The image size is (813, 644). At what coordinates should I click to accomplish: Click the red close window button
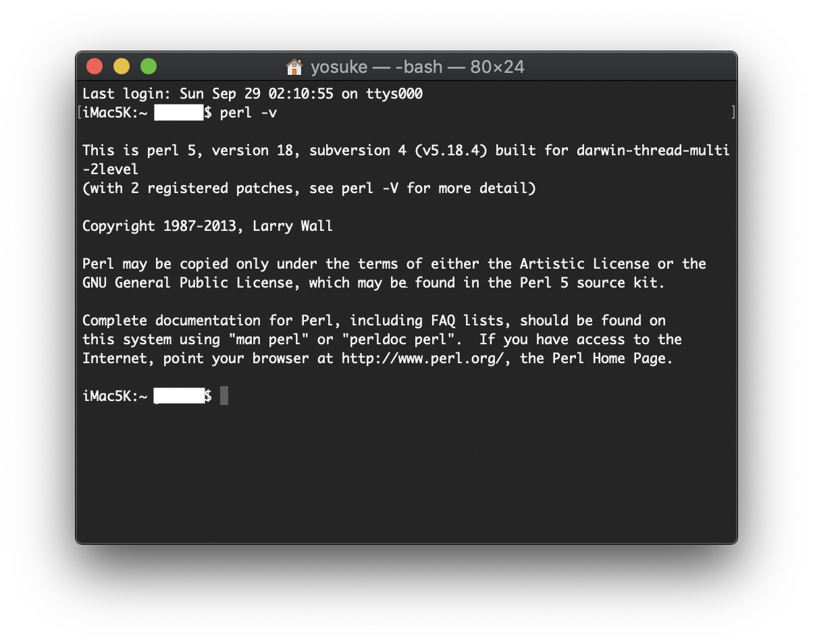(95, 66)
